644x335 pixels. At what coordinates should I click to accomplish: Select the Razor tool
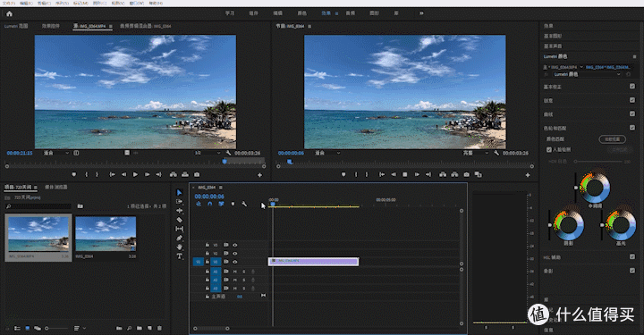click(180, 220)
